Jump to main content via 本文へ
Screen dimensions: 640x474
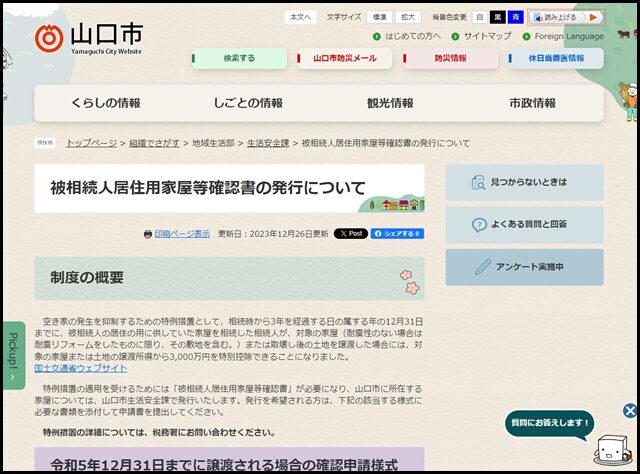(300, 17)
